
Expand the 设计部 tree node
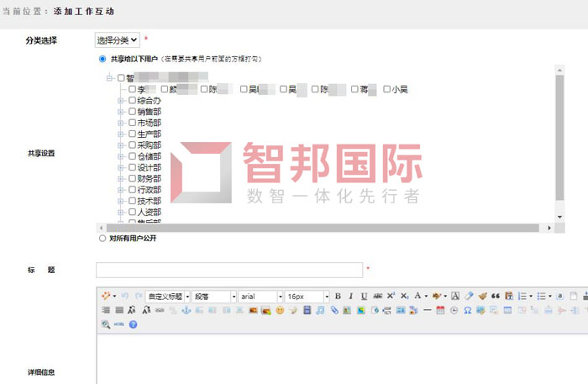(121, 167)
